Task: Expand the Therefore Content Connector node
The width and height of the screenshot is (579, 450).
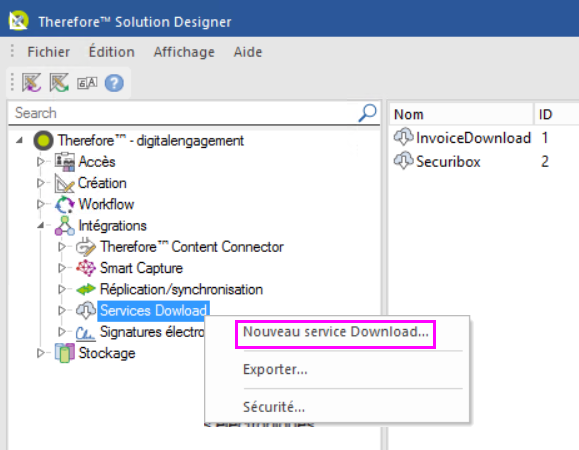Action: click(x=62, y=247)
